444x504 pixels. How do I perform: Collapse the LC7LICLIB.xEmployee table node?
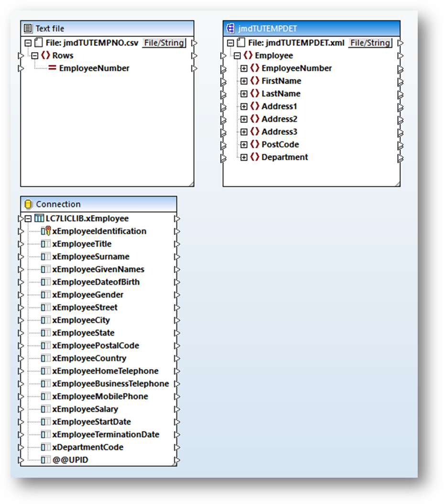28,219
